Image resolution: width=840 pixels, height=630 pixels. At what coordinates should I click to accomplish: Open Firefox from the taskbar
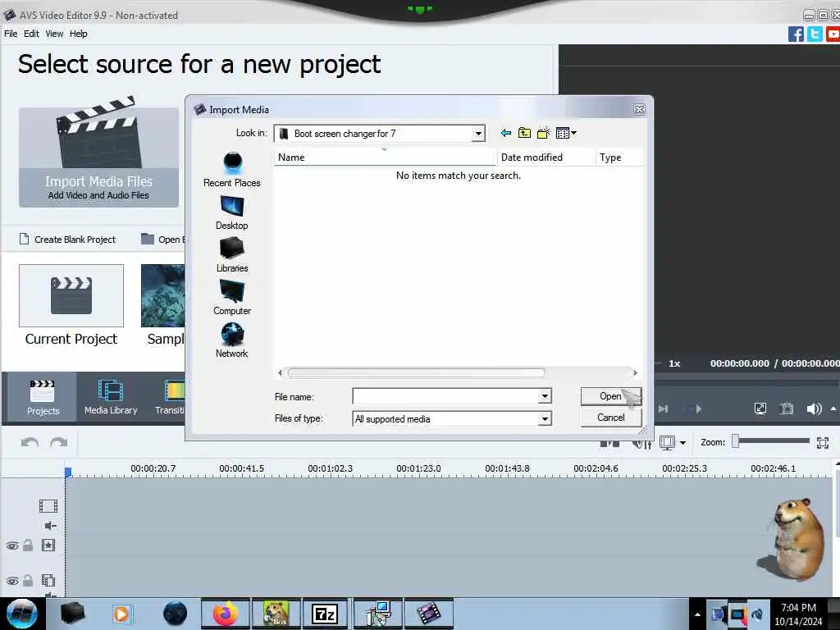[226, 614]
